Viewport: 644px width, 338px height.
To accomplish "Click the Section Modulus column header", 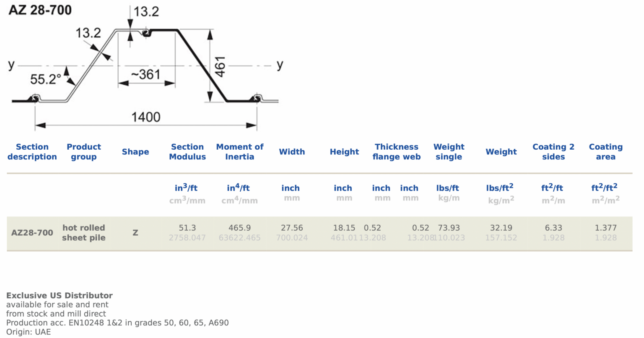I will [187, 152].
